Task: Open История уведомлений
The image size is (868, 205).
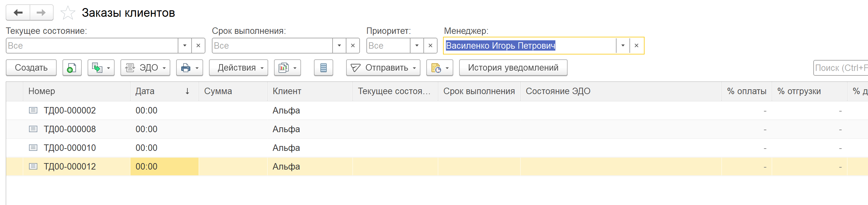Action: pos(513,68)
